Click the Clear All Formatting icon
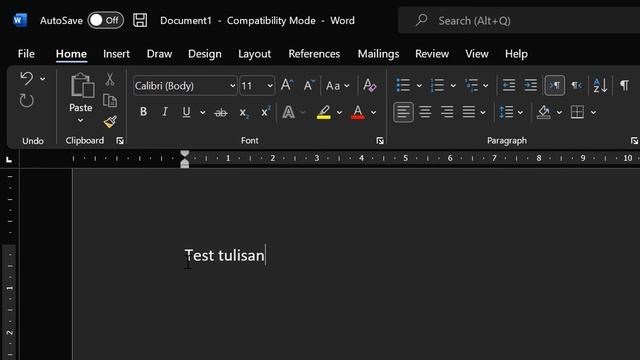 (369, 85)
